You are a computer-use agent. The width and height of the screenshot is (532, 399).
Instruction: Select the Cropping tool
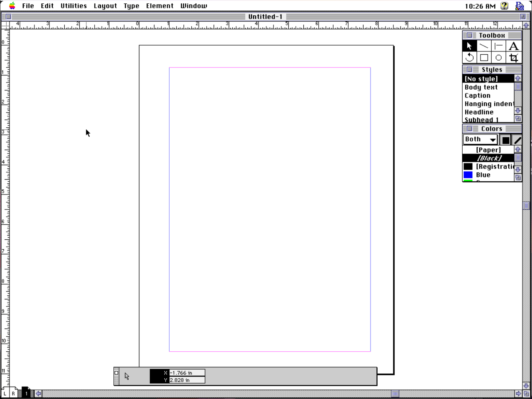pyautogui.click(x=513, y=58)
